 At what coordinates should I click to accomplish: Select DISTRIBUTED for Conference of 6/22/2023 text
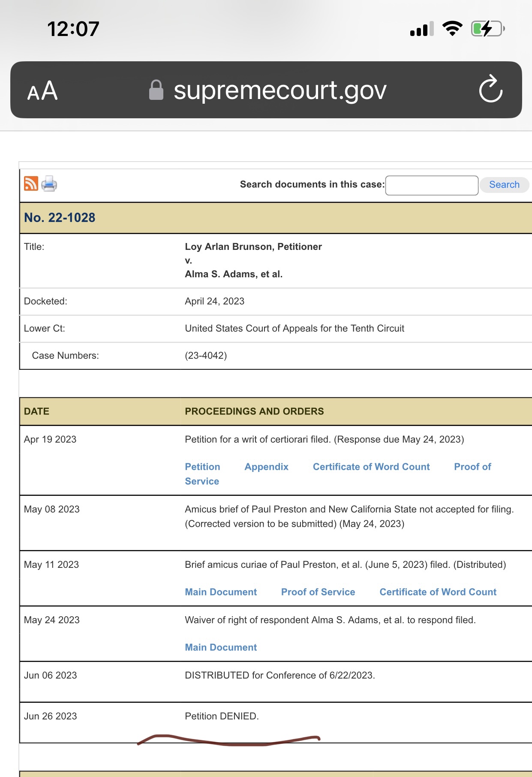click(x=280, y=675)
